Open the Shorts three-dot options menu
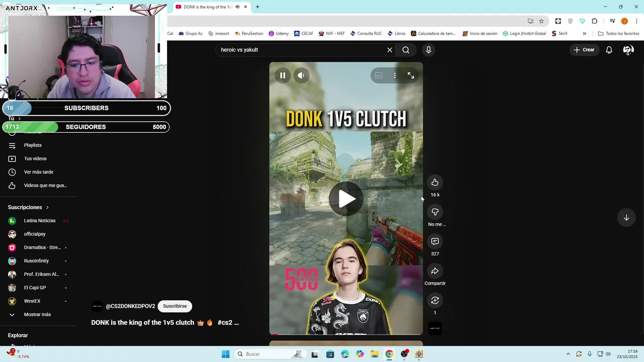This screenshot has width=644, height=362. [x=394, y=75]
